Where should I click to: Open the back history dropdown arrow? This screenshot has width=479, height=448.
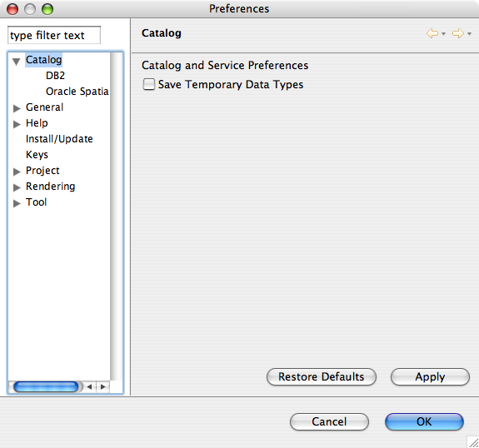tap(443, 33)
